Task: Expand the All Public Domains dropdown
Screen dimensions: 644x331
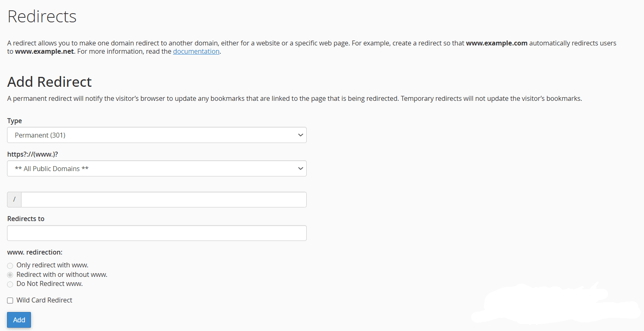Action: point(153,169)
